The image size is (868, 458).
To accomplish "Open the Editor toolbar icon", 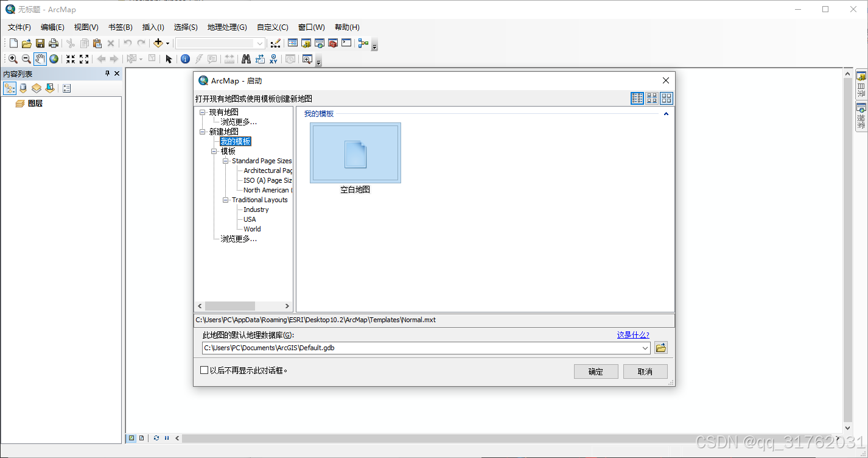I will pos(276,43).
